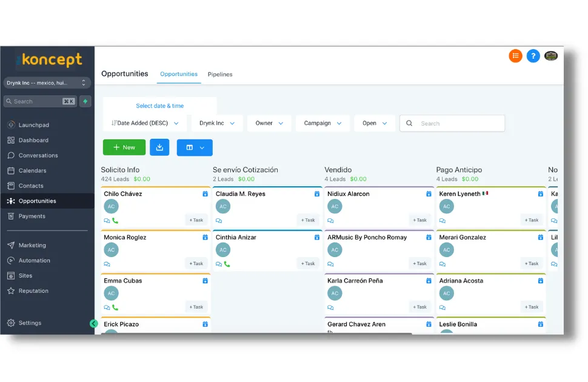The height and width of the screenshot is (382, 588).
Task: Add Task on Monica Roglez card
Action: (196, 264)
